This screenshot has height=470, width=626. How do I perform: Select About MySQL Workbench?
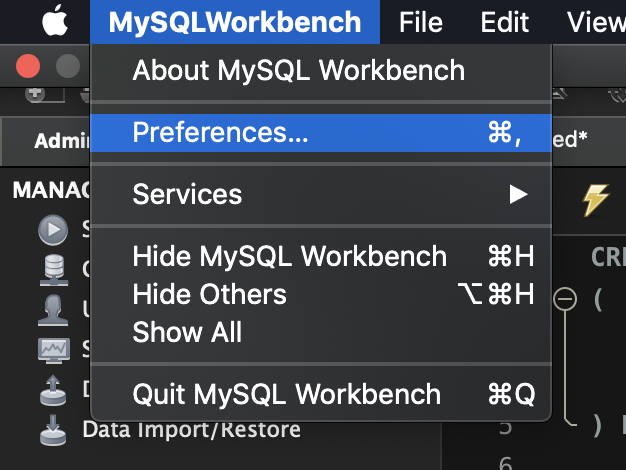[321, 71]
